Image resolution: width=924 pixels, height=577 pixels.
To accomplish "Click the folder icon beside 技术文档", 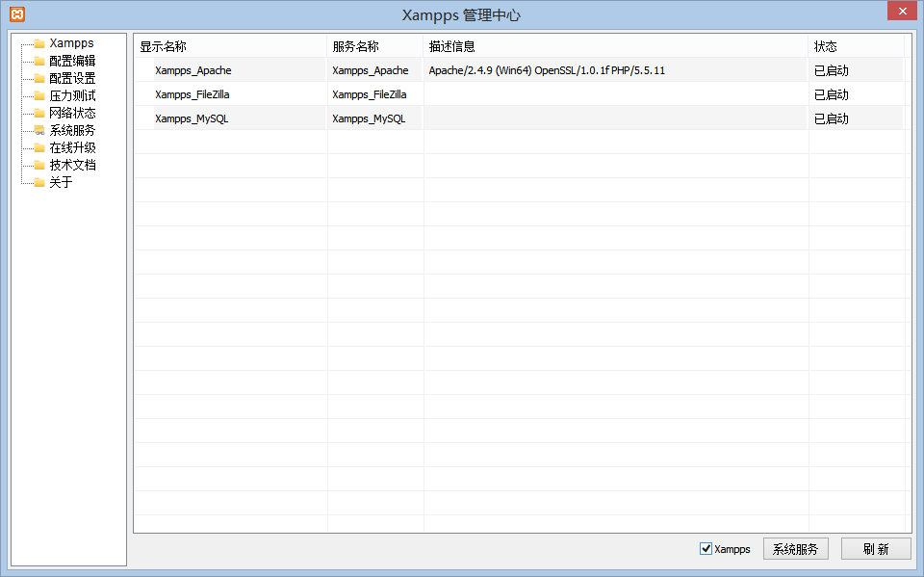I will pos(39,165).
